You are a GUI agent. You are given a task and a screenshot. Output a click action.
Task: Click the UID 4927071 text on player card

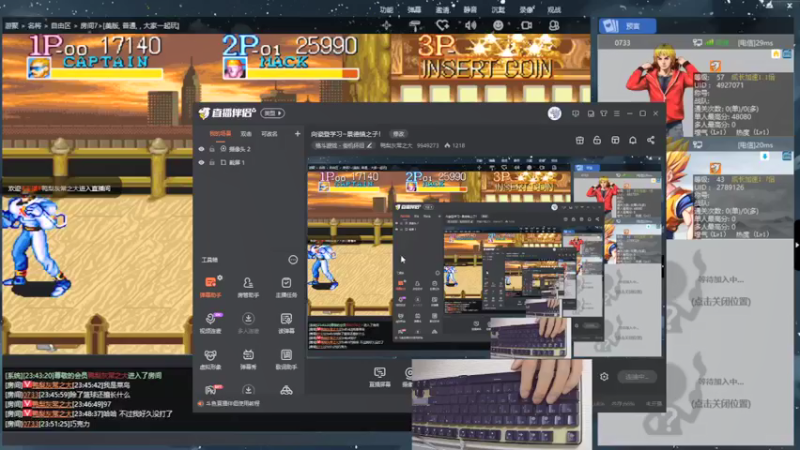pos(719,85)
